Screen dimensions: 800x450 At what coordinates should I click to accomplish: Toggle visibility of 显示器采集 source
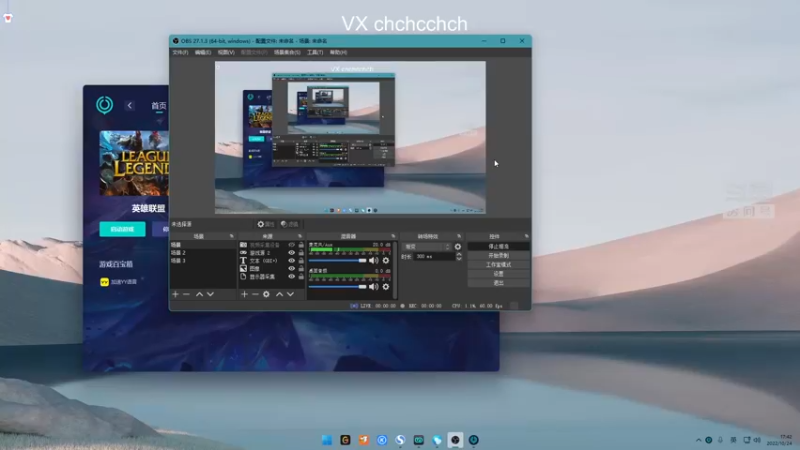[x=291, y=277]
